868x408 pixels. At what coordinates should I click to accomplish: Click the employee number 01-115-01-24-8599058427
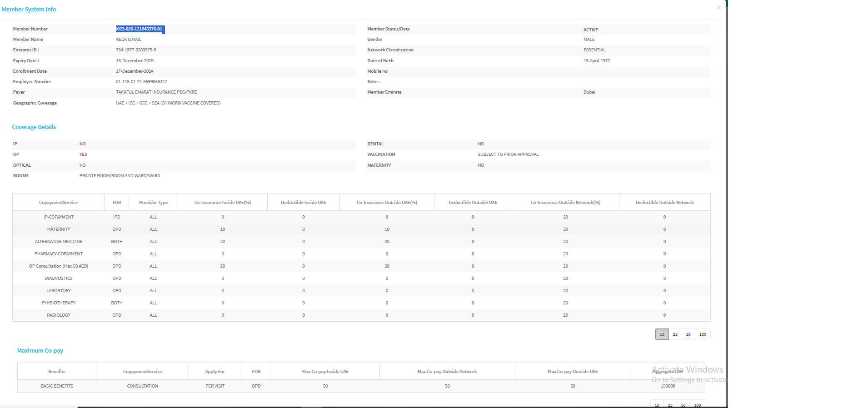tap(141, 82)
